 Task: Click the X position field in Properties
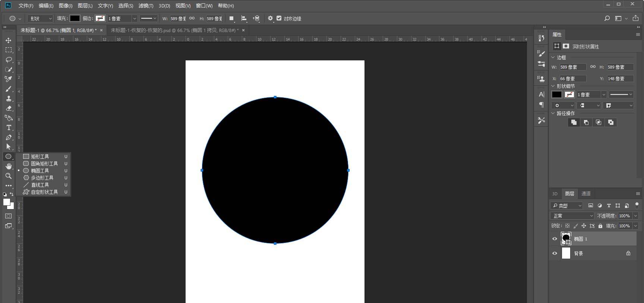[x=573, y=79]
